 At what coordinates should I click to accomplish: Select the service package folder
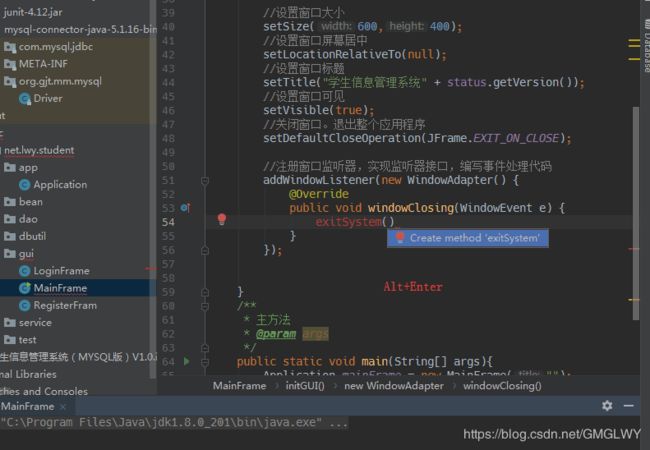coord(35,322)
